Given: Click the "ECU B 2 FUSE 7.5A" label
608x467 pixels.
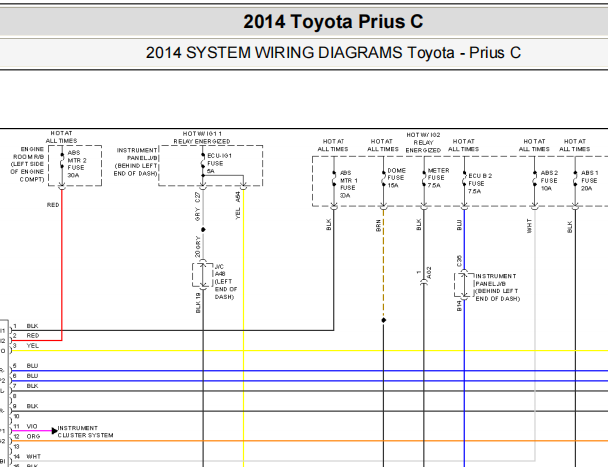Looking at the screenshot, I should pyautogui.click(x=480, y=183).
